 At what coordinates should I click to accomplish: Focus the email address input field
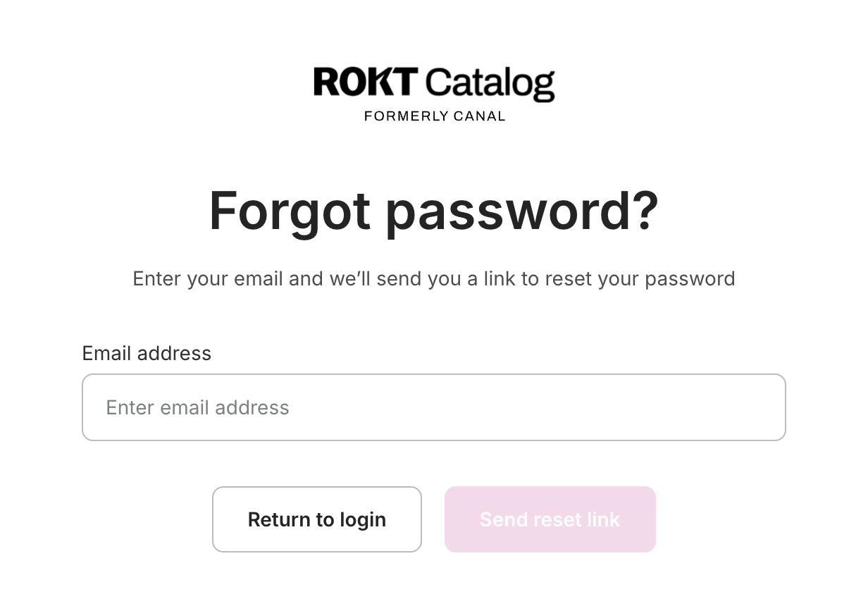[x=434, y=407]
